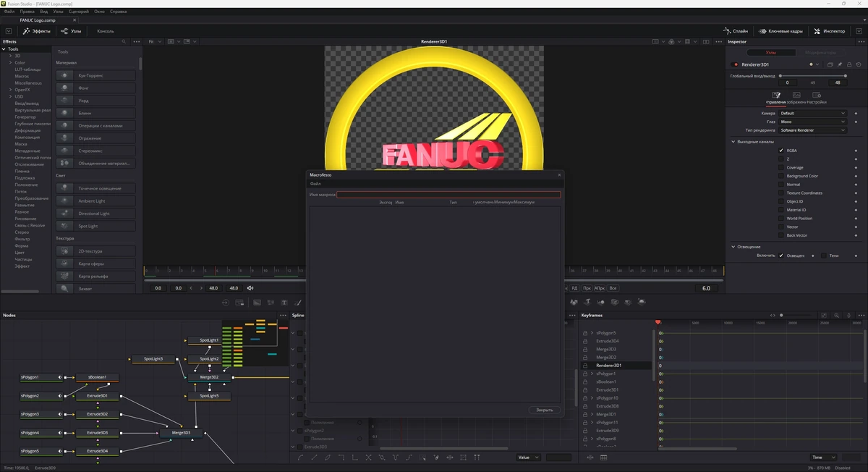Open the Сценарий menu
868x472 pixels.
80,12
